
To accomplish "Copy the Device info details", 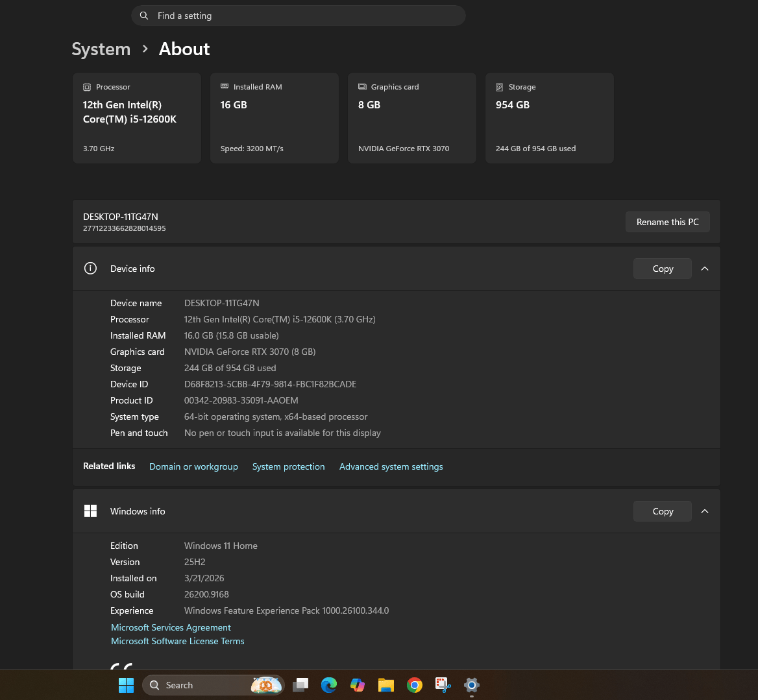I will pyautogui.click(x=663, y=269).
